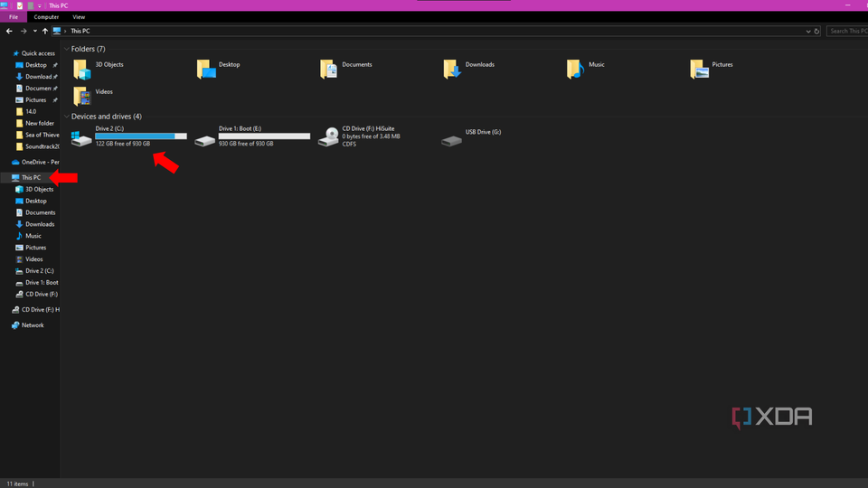Click the Search This PC field
The width and height of the screenshot is (868, 488).
coord(847,31)
